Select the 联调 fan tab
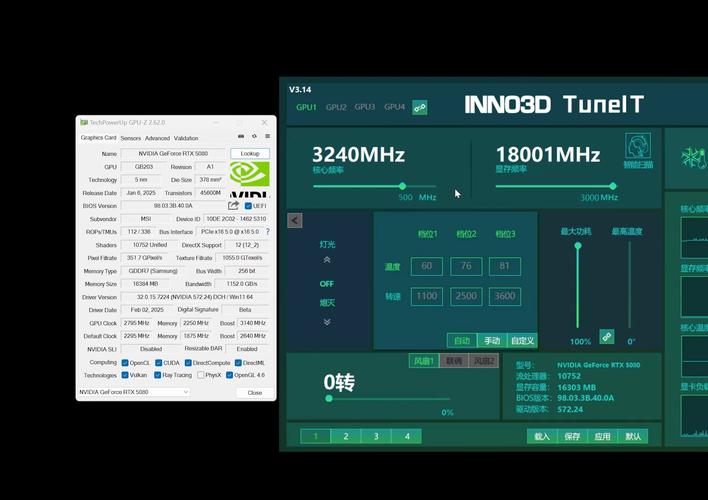The image size is (708, 500). pos(454,361)
